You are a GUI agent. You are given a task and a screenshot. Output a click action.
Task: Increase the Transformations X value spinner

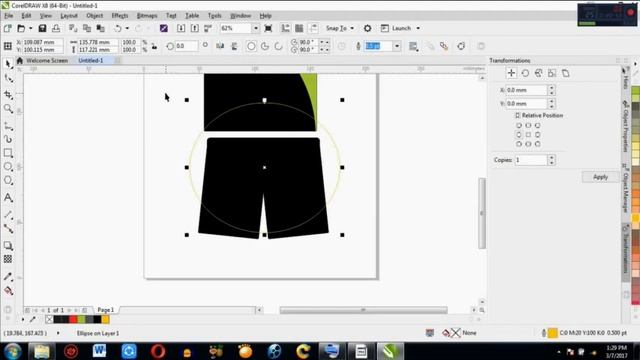(551, 87)
